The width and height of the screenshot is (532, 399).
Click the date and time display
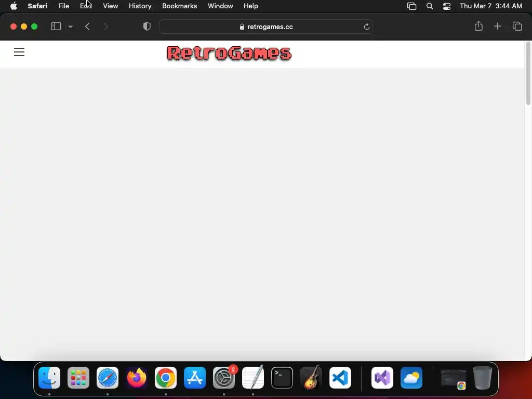click(490, 6)
